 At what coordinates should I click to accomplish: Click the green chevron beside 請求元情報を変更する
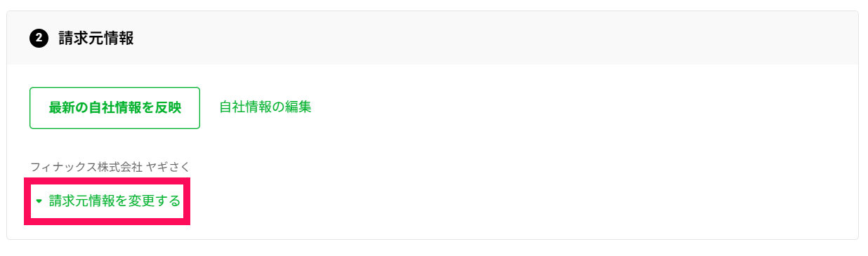pyautogui.click(x=39, y=201)
